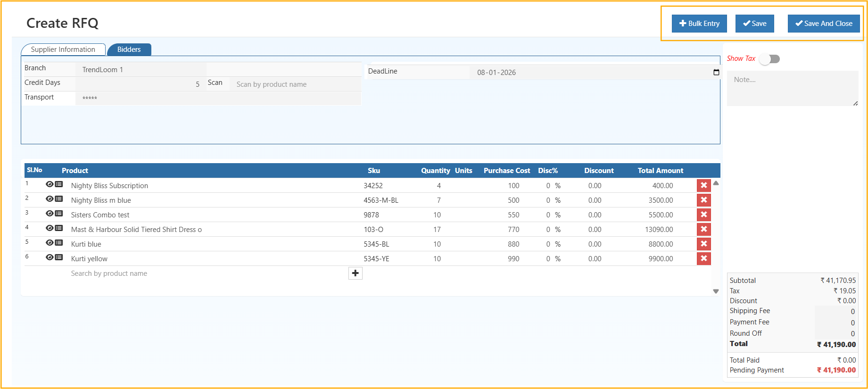The height and width of the screenshot is (389, 868).
Task: Click the Sku column header
Action: coord(374,171)
